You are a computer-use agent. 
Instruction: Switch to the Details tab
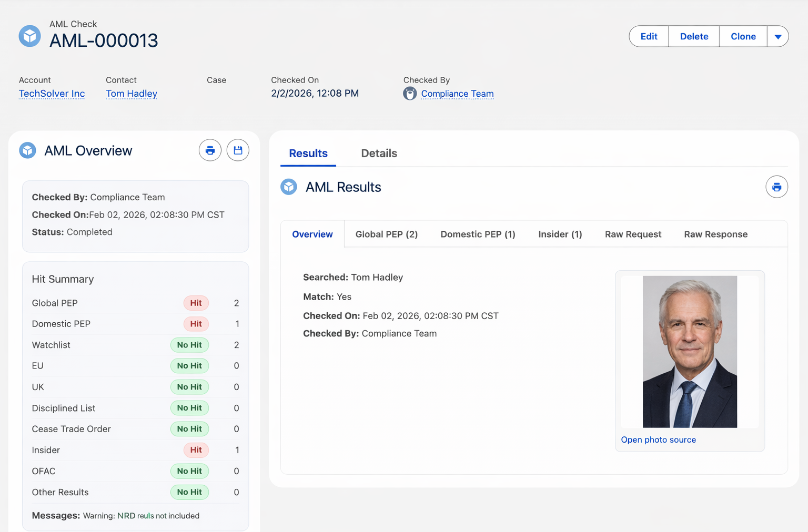tap(379, 153)
